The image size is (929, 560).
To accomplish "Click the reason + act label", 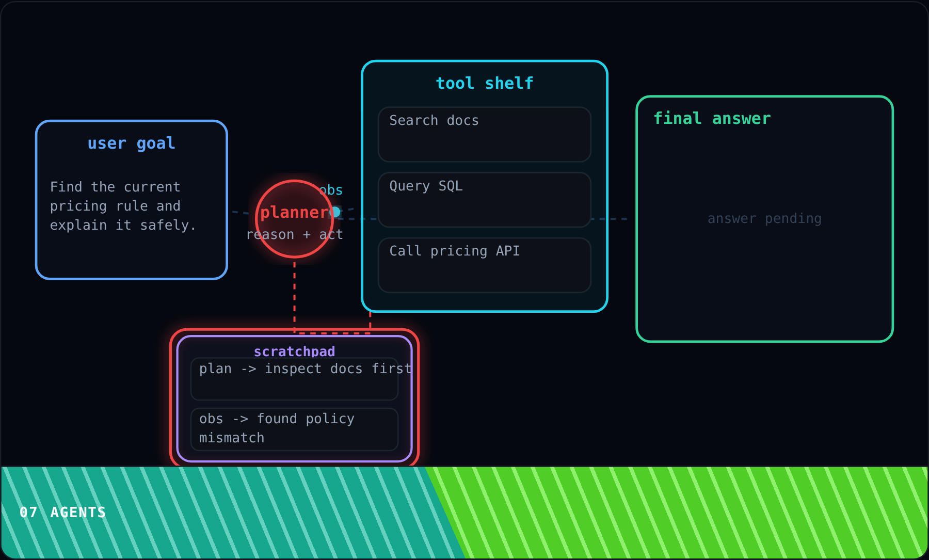I will tap(294, 234).
